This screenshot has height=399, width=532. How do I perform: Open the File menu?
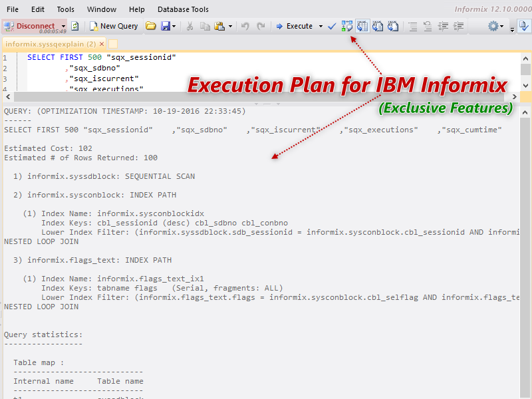13,9
